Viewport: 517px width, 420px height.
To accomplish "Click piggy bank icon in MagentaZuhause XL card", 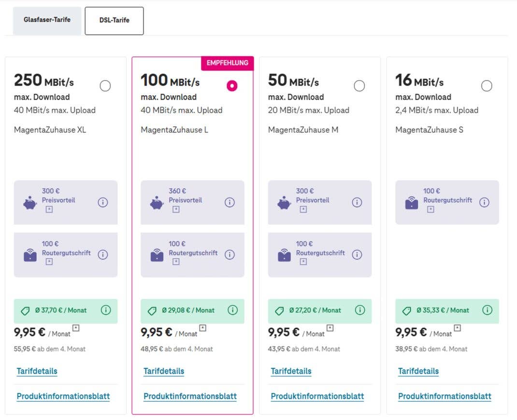I will [x=30, y=203].
